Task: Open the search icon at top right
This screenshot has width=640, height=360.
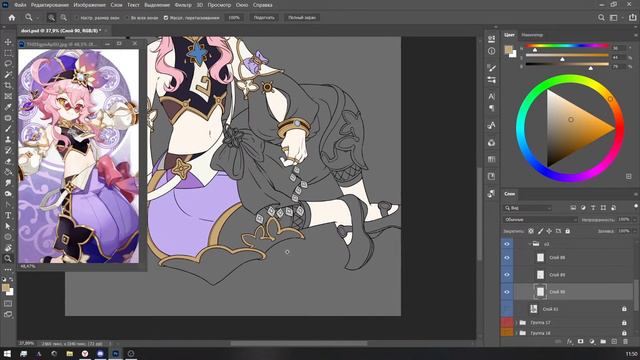Action: [x=601, y=18]
